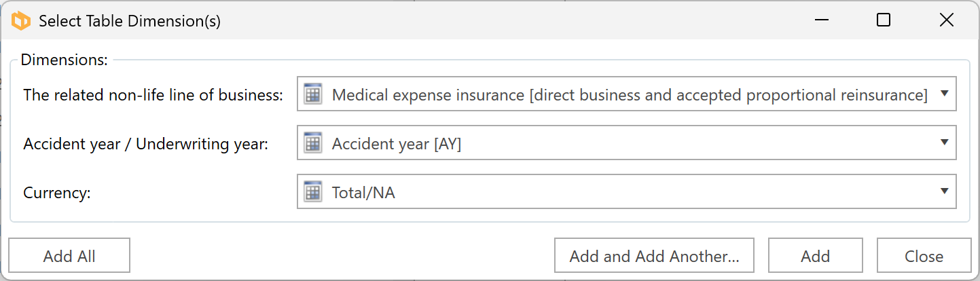The image size is (980, 281).
Task: Click the 'The related non-life line of business' label
Action: pyautogui.click(x=153, y=95)
